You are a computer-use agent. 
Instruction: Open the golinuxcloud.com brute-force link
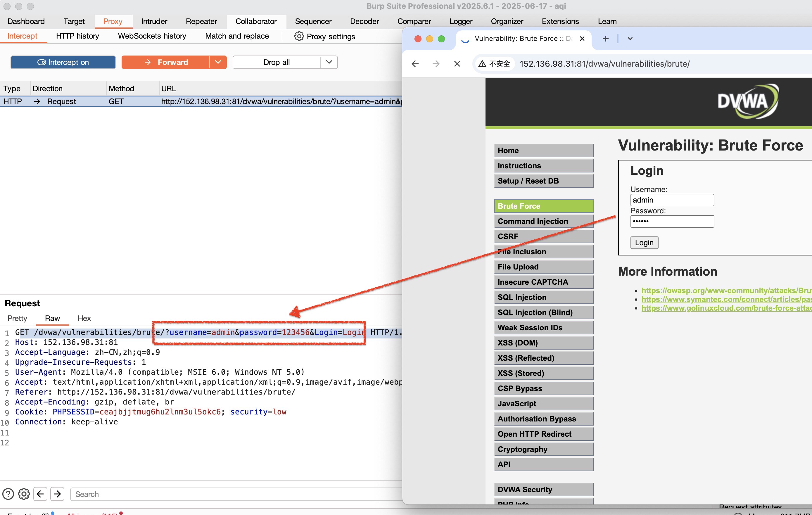726,308
